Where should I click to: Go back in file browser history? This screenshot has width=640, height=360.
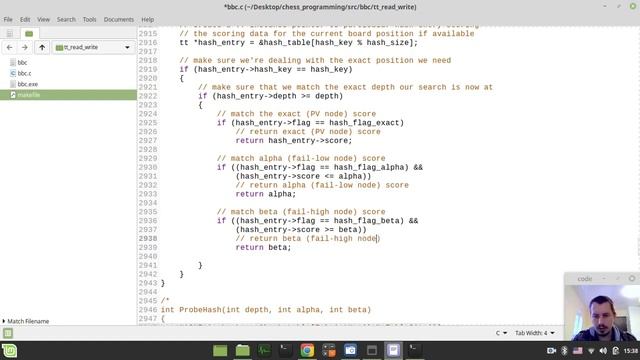pyautogui.click(x=9, y=47)
